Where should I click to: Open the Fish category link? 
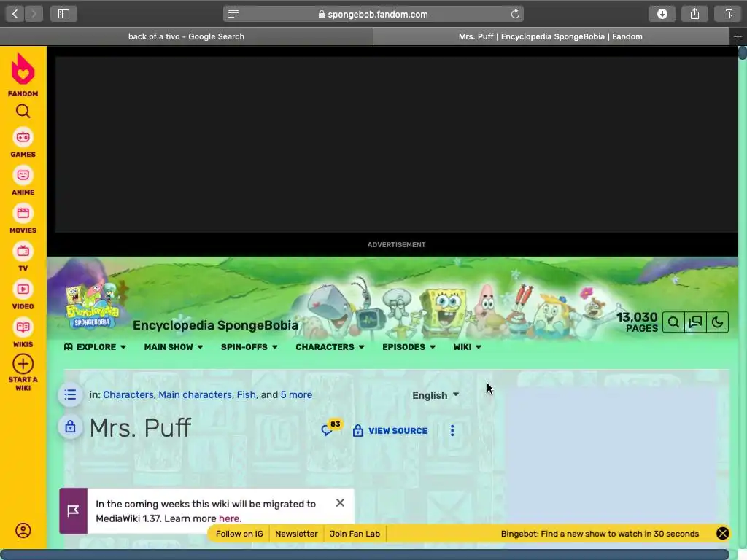tap(246, 394)
